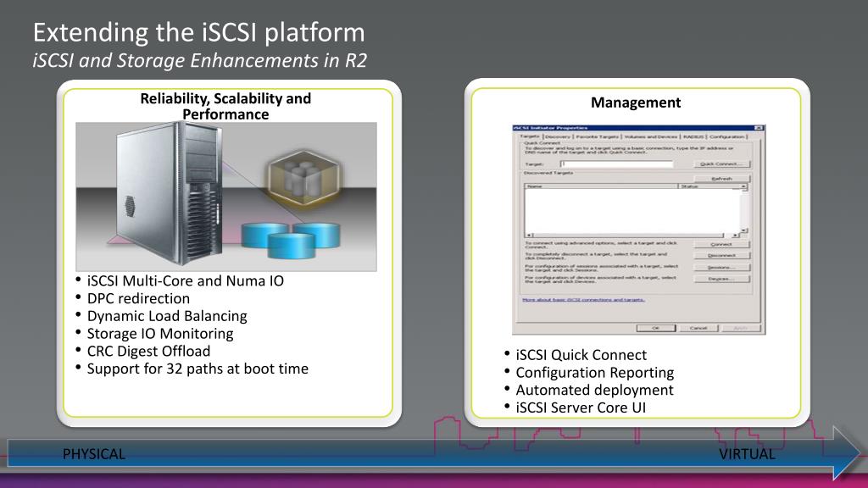Screen dimensions: 868x488
Task: Click the 'PHYSICAL' label on the arrow
Action: click(94, 454)
